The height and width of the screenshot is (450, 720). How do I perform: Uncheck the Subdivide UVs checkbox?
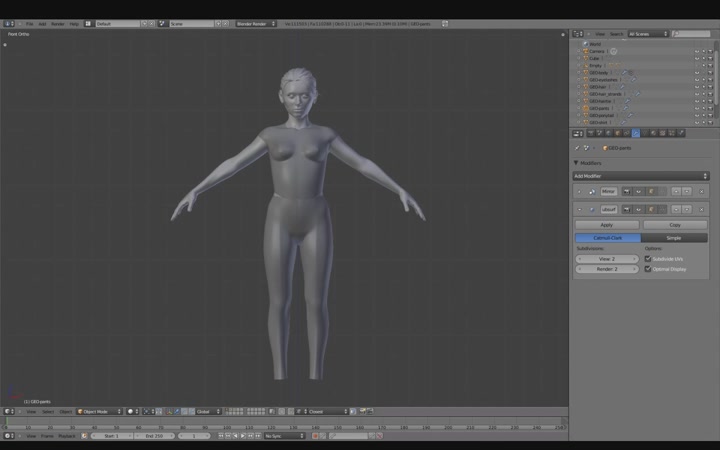click(648, 259)
